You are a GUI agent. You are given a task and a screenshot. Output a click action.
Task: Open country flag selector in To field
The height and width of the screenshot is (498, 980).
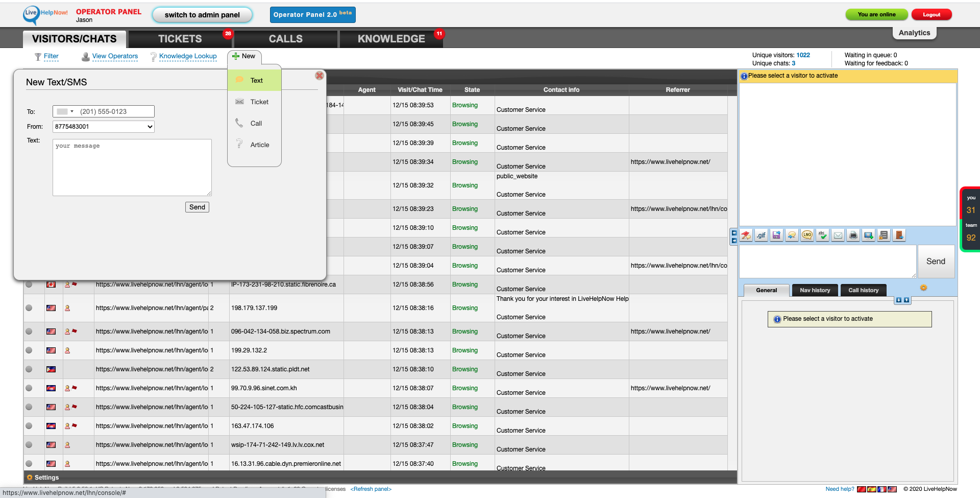coord(65,111)
